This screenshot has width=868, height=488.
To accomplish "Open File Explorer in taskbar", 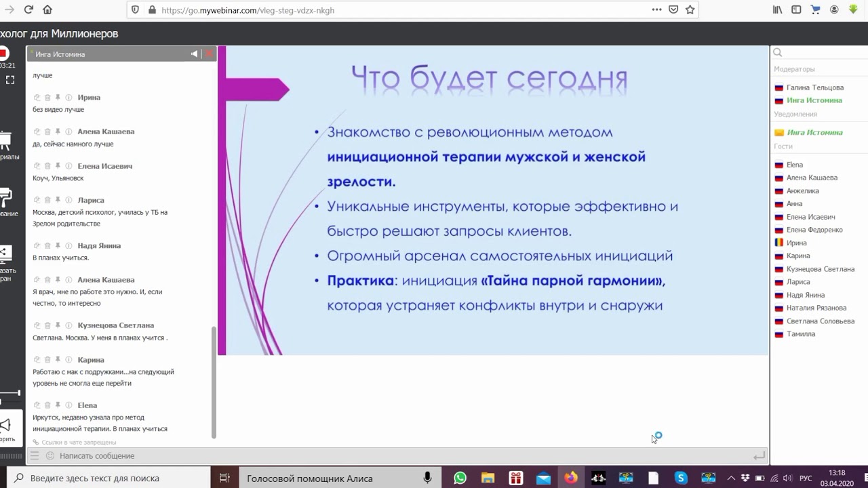I will coord(488,478).
